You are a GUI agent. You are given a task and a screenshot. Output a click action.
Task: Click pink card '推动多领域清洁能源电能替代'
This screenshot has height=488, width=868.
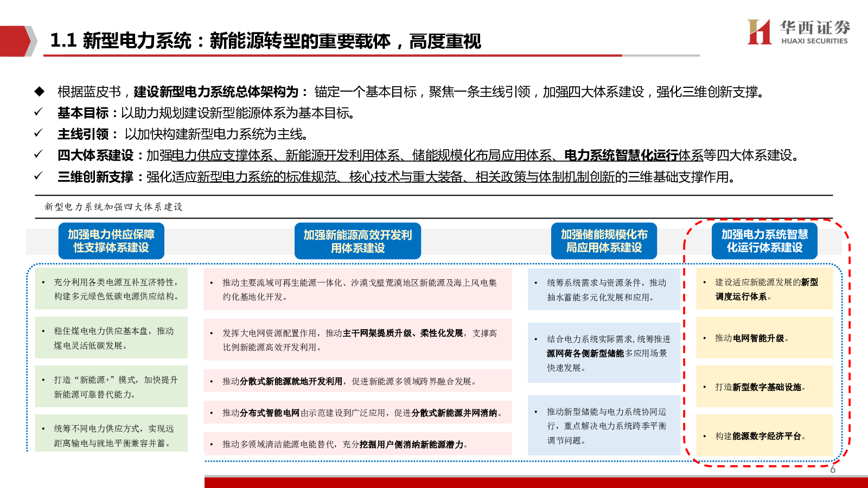(x=358, y=444)
